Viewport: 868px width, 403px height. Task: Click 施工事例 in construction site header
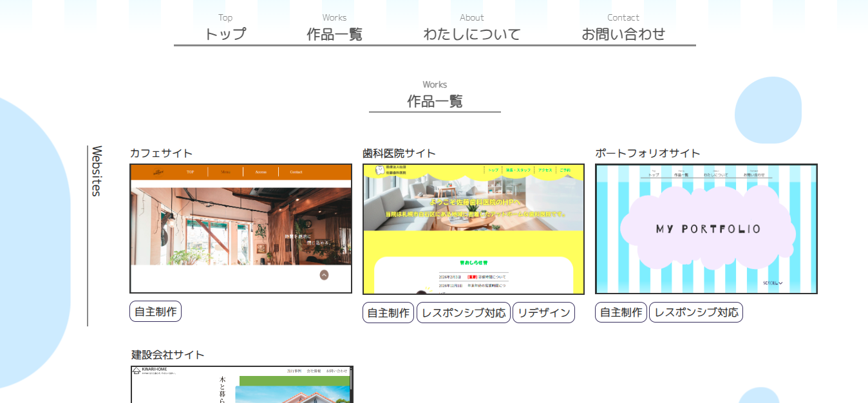[x=294, y=370]
